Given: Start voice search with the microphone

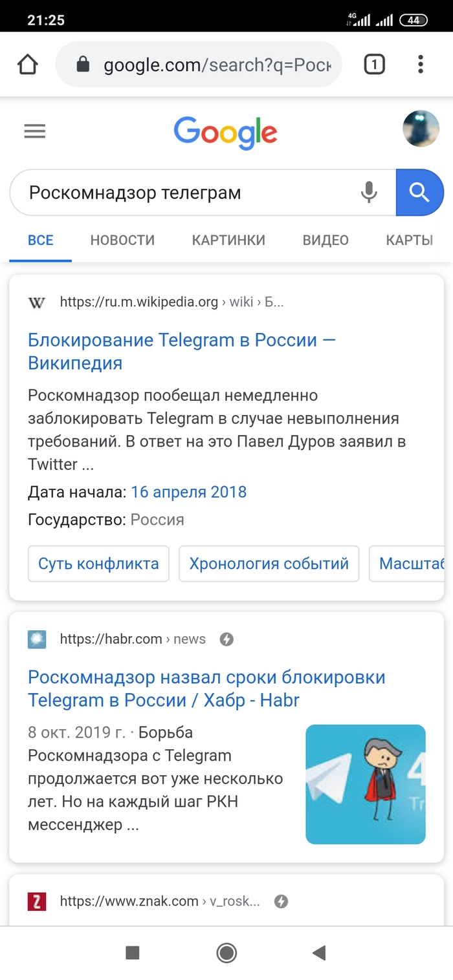Looking at the screenshot, I should [x=369, y=193].
